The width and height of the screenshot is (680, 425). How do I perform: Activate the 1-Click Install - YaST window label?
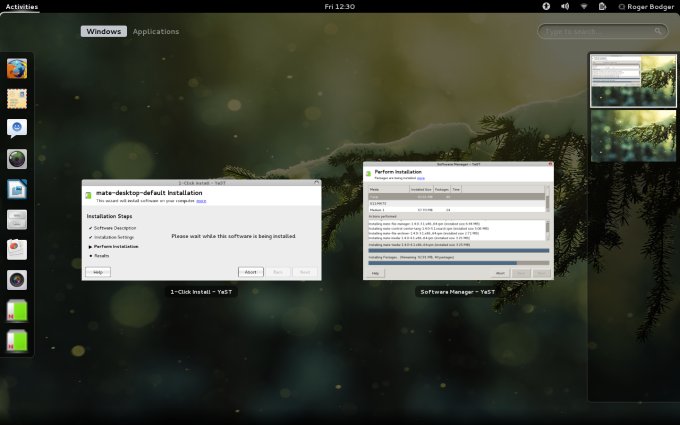pyautogui.click(x=201, y=292)
